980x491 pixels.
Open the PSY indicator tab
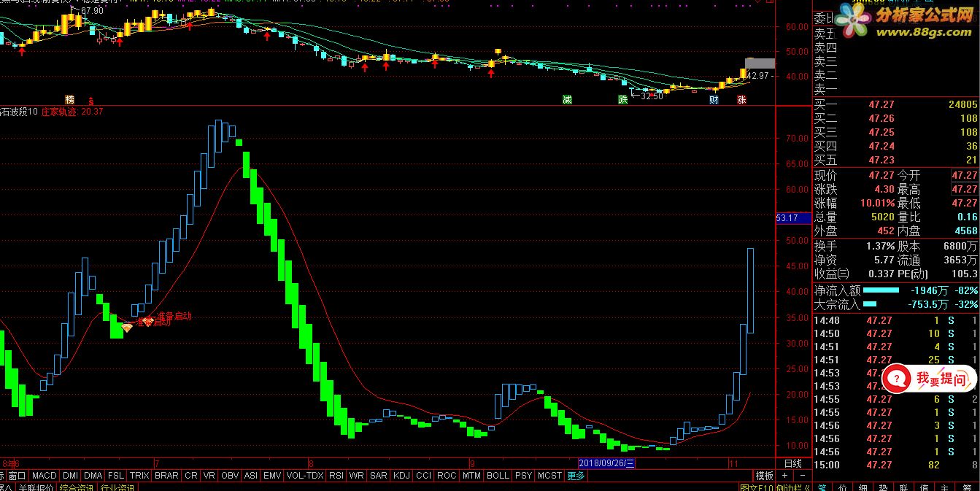pyautogui.click(x=523, y=475)
